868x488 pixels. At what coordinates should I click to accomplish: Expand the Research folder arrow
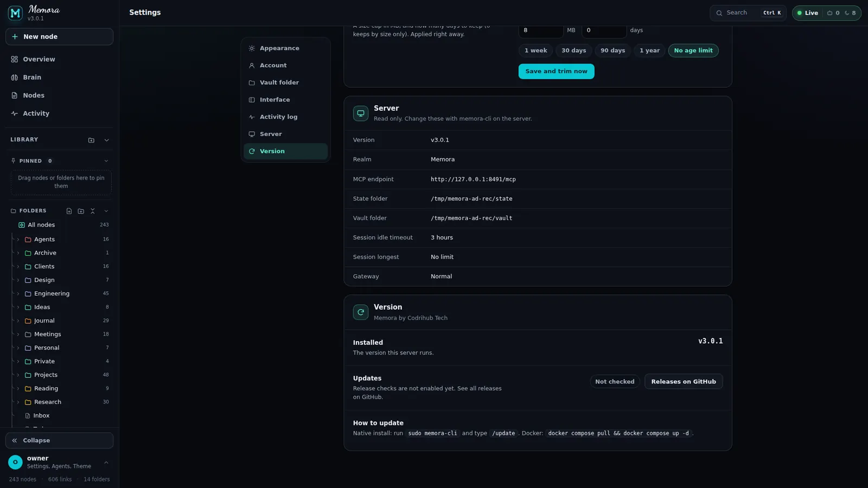[x=18, y=402]
